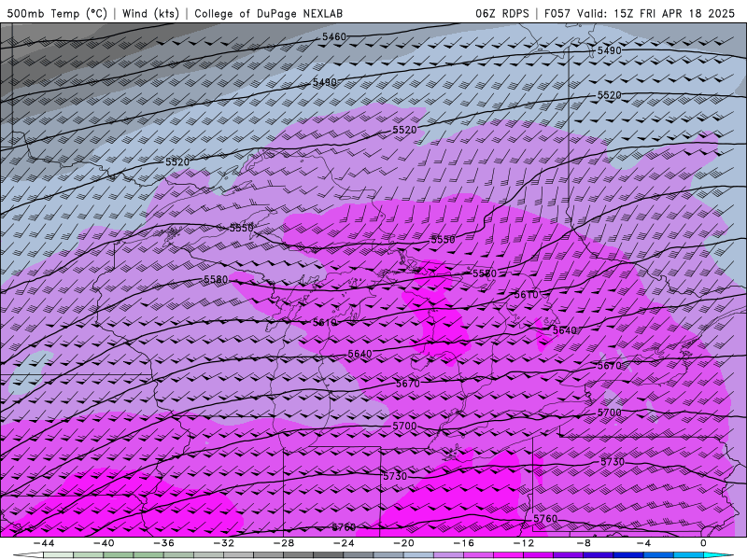Screen dimensions: 747x560
Task: Click the "Valid: 15Z FRI APR 18 2025" text
Action: click(x=656, y=13)
